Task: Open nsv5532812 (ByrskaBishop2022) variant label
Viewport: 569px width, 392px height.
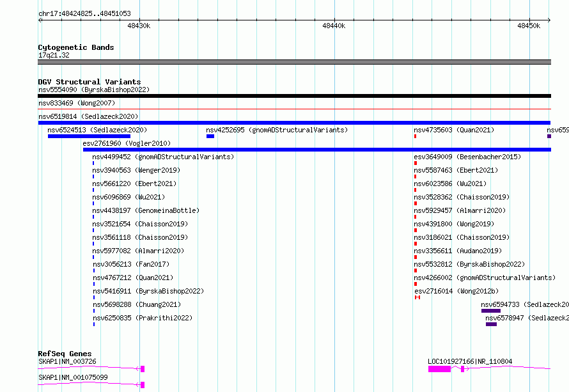Action: 469,264
